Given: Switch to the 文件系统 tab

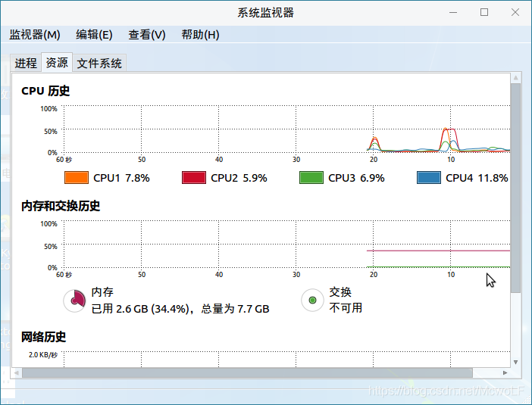Looking at the screenshot, I should point(99,63).
